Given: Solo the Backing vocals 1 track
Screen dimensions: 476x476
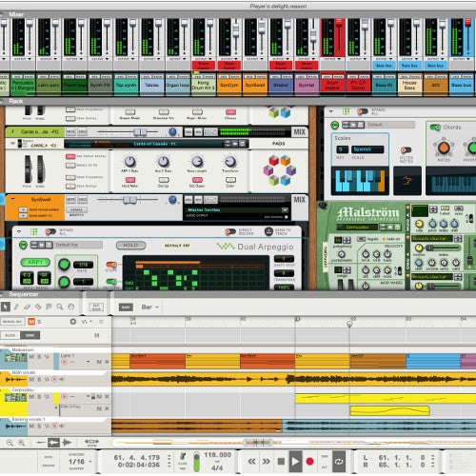Looking at the screenshot, I should 39,426.
